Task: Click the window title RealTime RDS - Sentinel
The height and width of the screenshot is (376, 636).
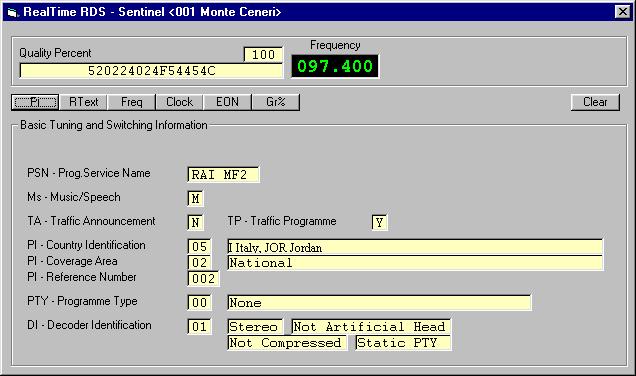Action: 152,12
